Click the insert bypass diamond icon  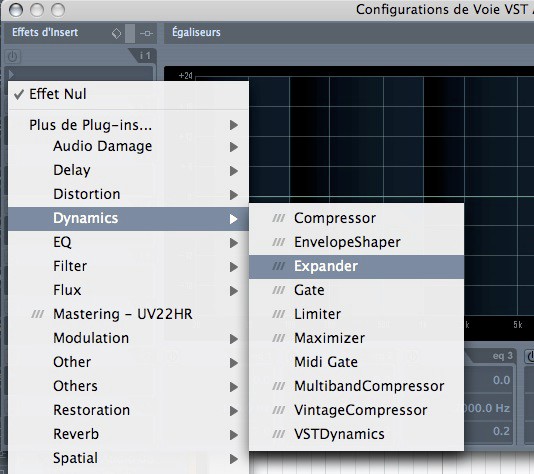tap(116, 33)
